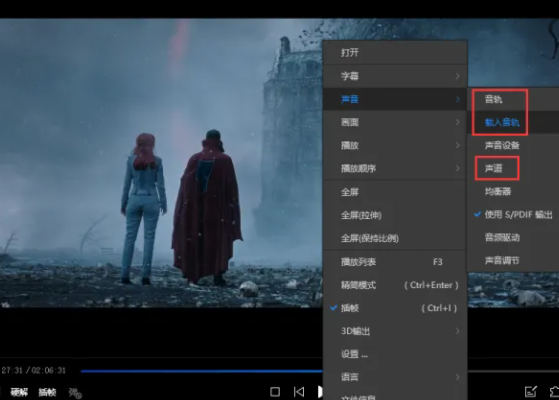This screenshot has height=400, width=559.
Task: Expand the 字幕 submenu arrow
Action: coord(457,76)
